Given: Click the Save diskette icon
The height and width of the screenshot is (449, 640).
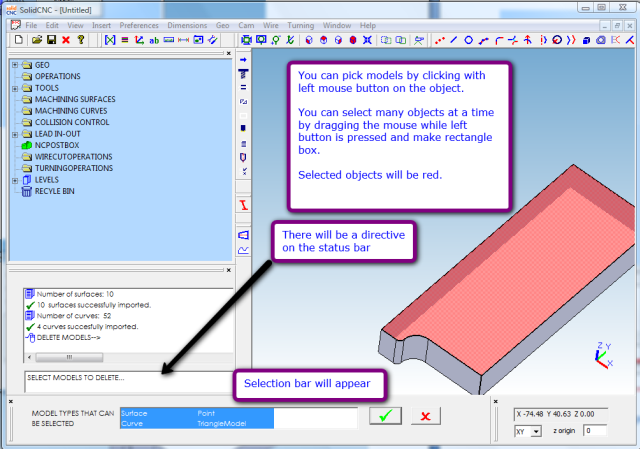Looking at the screenshot, I should point(51,40).
